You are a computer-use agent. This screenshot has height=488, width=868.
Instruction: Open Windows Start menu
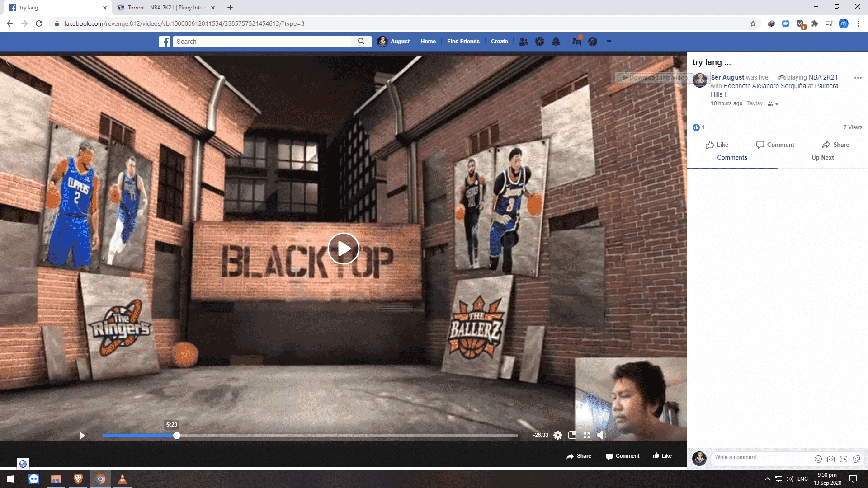click(11, 479)
